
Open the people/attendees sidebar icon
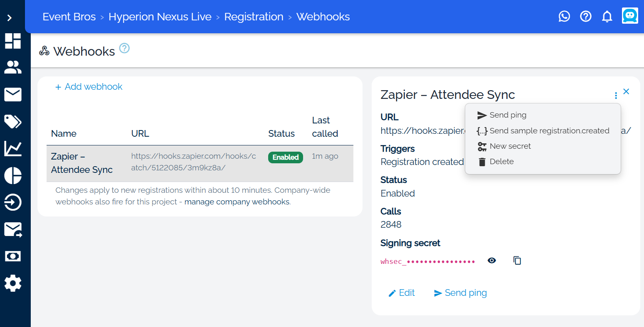tap(13, 67)
